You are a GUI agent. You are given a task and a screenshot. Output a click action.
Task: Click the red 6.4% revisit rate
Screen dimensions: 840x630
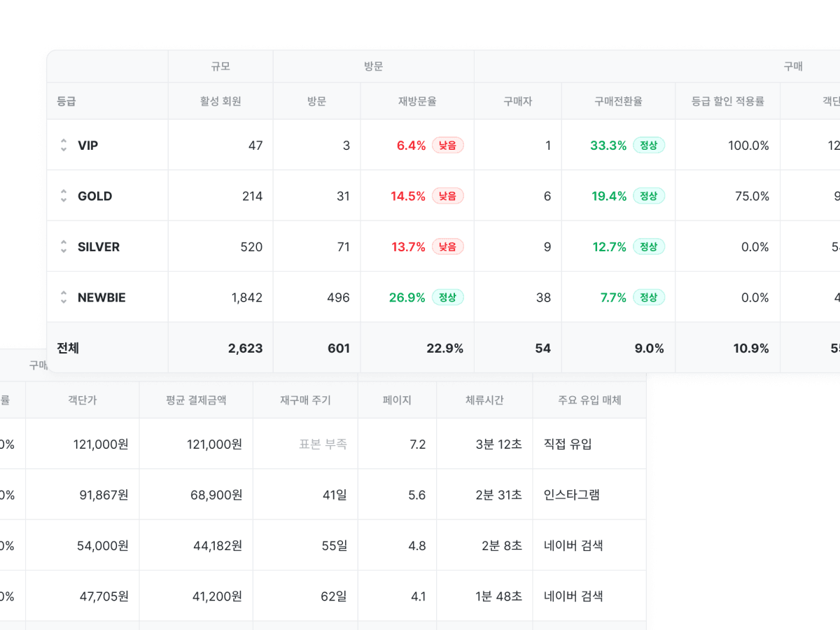pos(411,146)
